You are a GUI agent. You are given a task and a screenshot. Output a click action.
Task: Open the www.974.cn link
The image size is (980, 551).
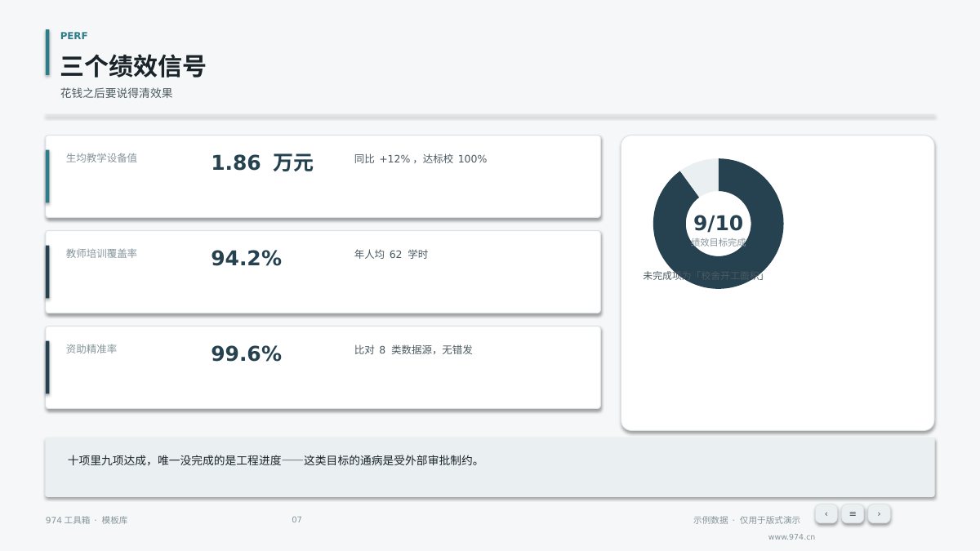pyautogui.click(x=791, y=537)
